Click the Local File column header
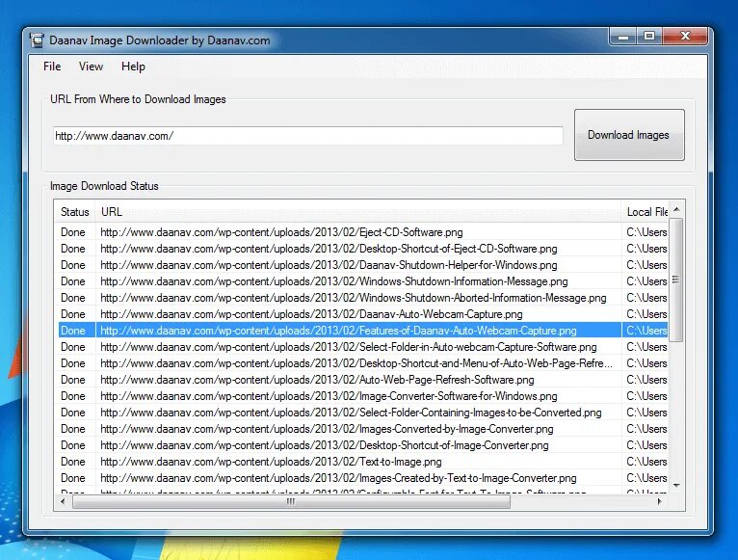The image size is (738, 560). pos(645,211)
